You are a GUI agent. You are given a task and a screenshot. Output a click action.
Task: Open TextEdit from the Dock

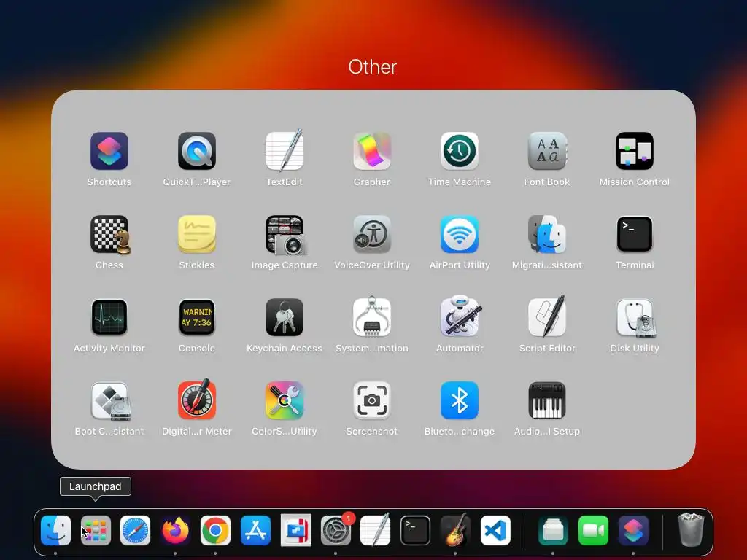pyautogui.click(x=376, y=529)
